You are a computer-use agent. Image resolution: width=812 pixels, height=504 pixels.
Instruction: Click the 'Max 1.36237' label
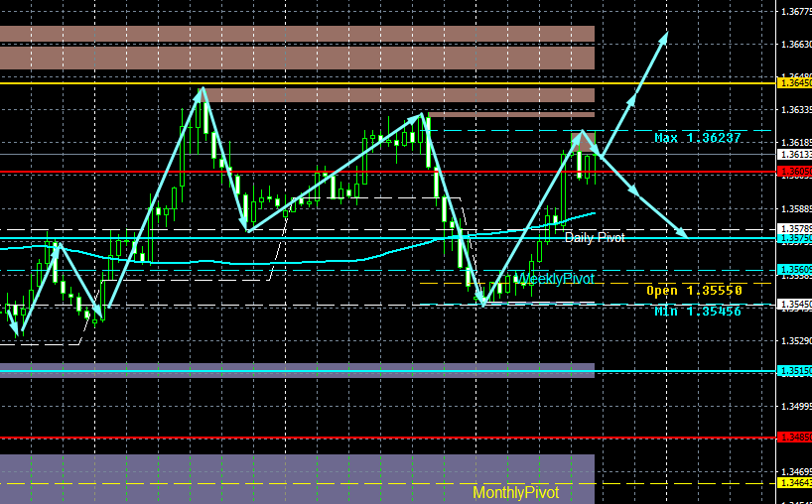(698, 138)
